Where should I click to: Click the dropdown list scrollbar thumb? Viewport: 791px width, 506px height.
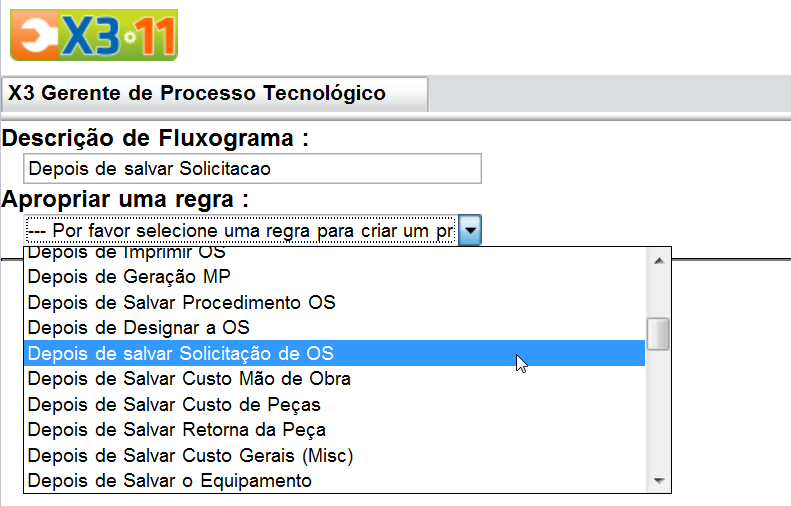(x=658, y=333)
